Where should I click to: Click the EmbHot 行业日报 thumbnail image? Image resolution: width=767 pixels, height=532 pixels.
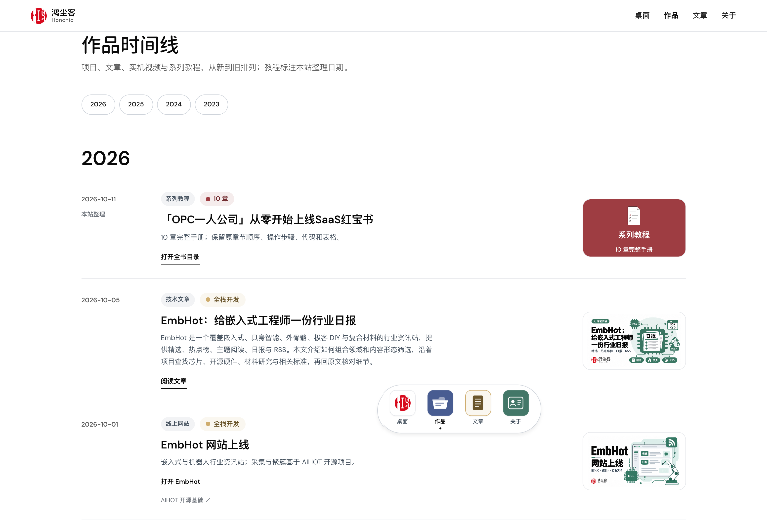click(634, 341)
